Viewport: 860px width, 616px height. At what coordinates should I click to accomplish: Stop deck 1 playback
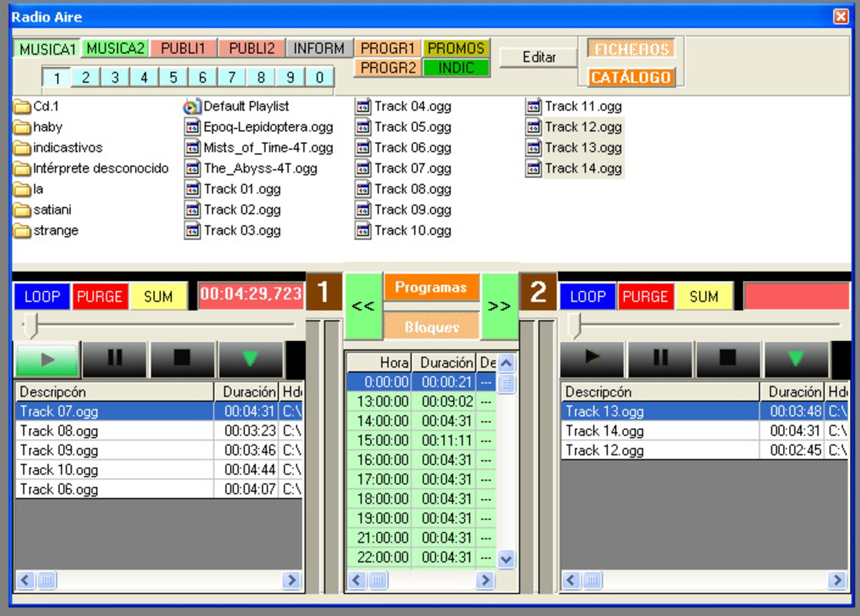point(182,359)
